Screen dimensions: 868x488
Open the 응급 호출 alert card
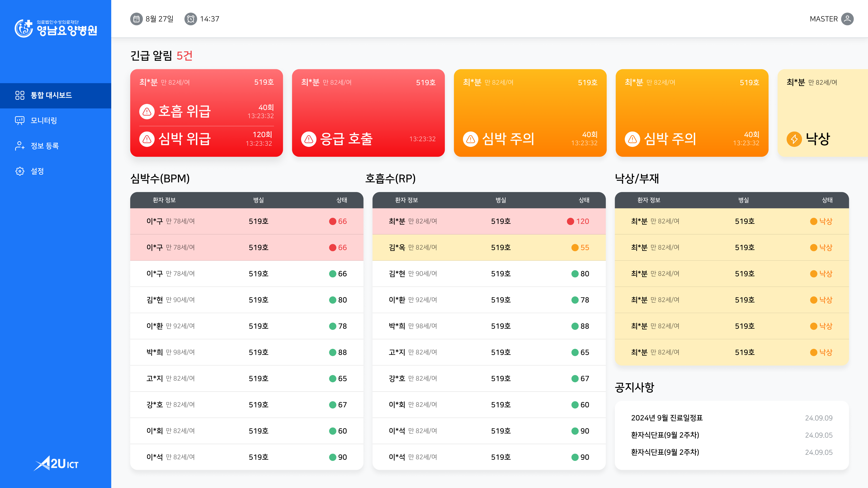tap(368, 113)
